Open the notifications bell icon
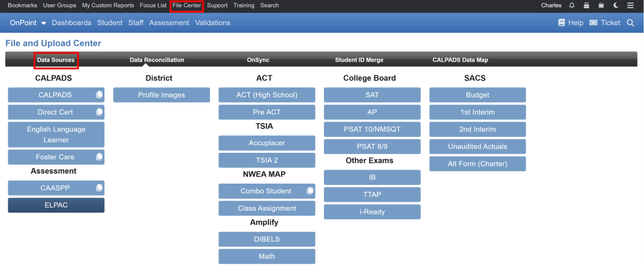The height and width of the screenshot is (266, 644). pyautogui.click(x=572, y=5)
